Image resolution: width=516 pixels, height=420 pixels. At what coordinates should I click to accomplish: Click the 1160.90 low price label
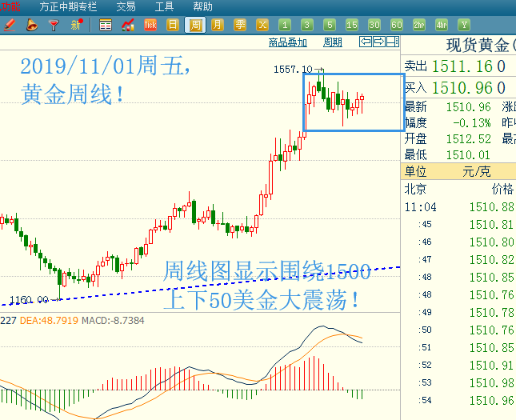(30, 300)
